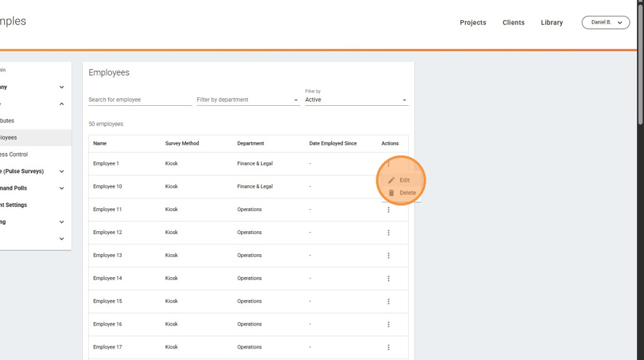
Task: Click the 50 employees count text
Action: pos(106,124)
